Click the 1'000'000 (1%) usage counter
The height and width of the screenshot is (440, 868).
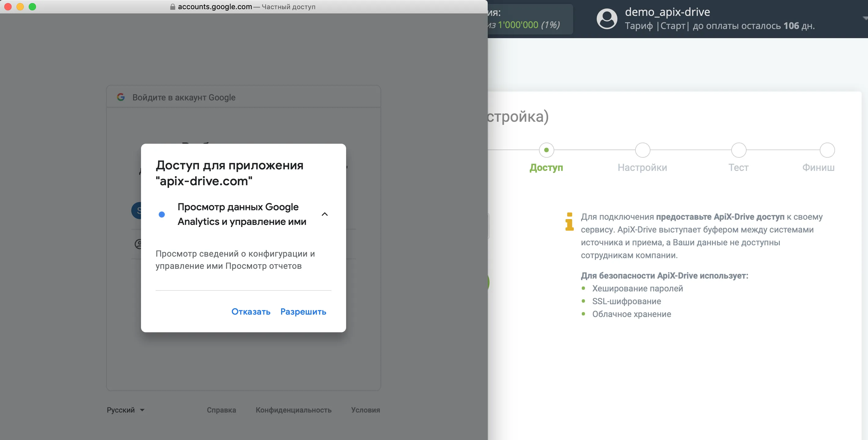(529, 25)
